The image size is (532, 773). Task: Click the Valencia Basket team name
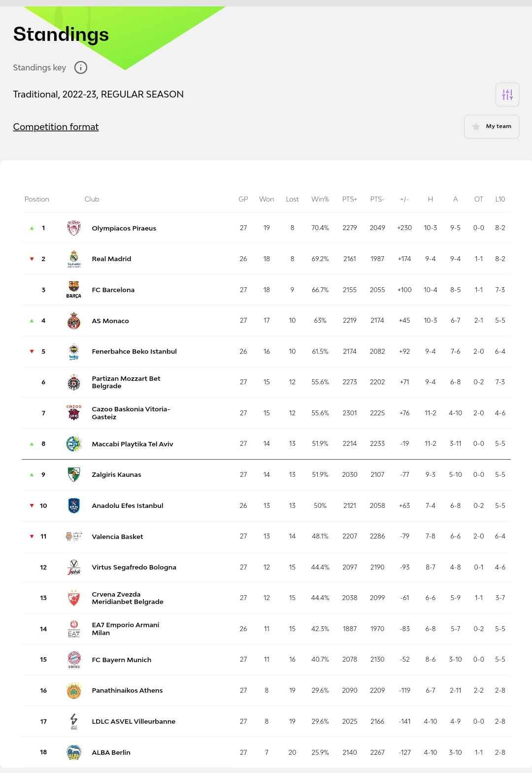tap(117, 537)
